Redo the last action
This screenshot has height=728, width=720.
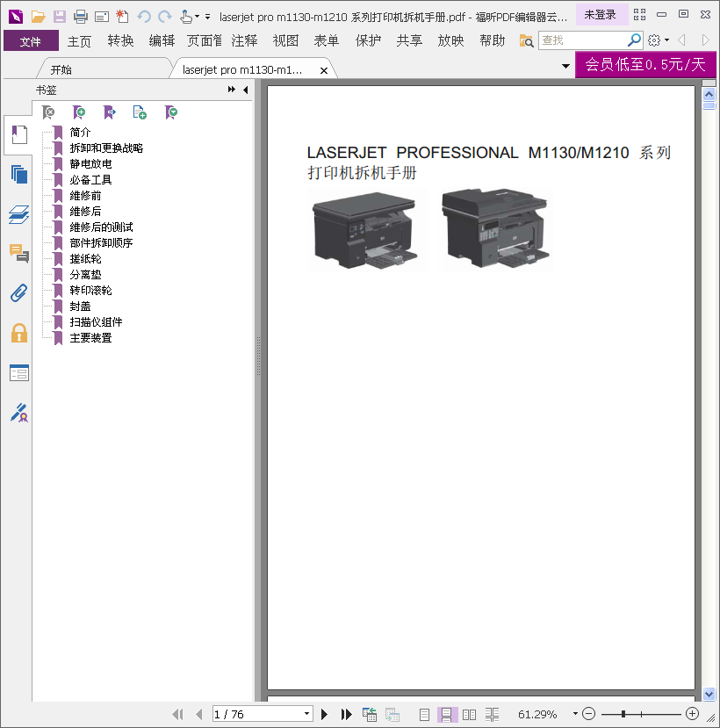pos(165,18)
